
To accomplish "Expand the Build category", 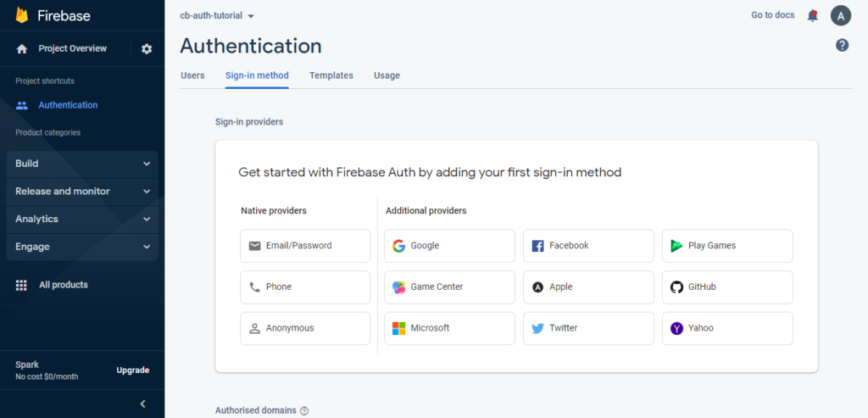I will point(82,164).
